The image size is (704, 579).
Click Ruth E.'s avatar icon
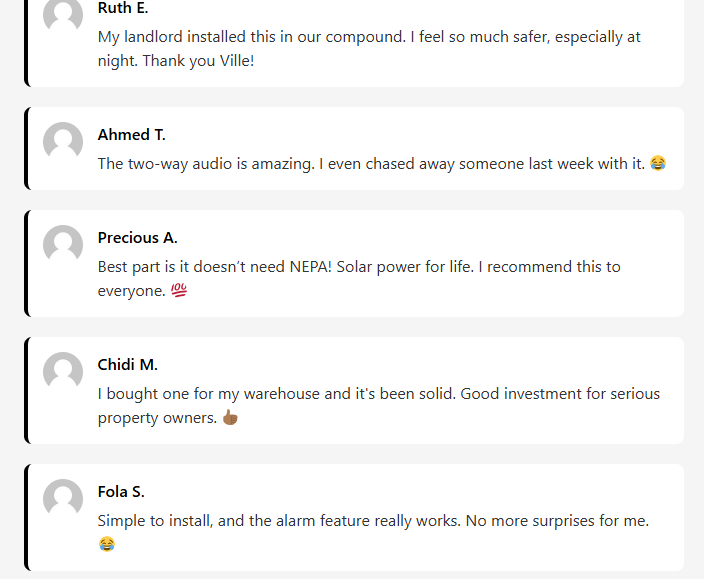(x=63, y=15)
